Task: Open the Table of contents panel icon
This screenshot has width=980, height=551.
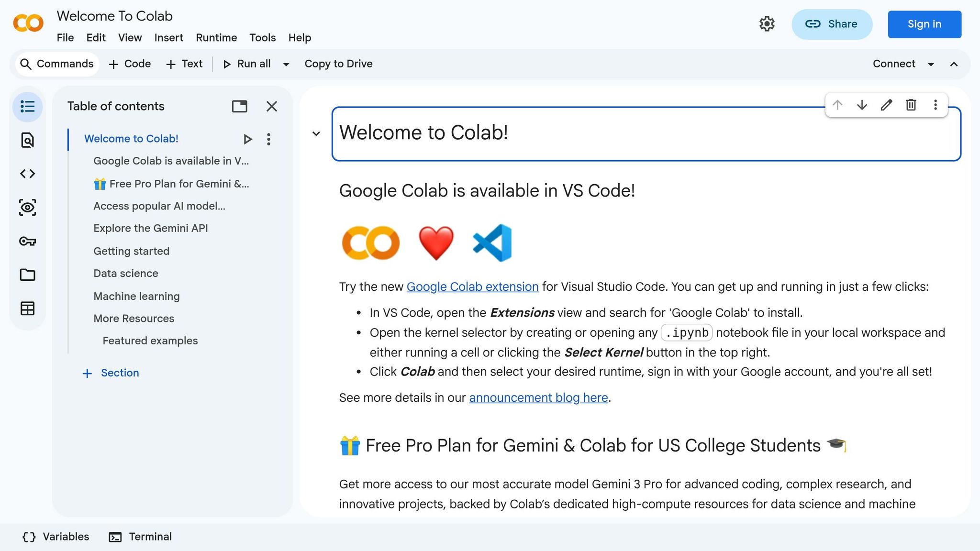Action: (x=27, y=107)
